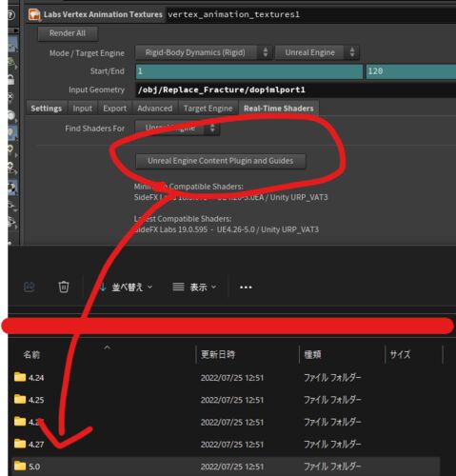Open the three-dot more options menu

[x=246, y=288]
